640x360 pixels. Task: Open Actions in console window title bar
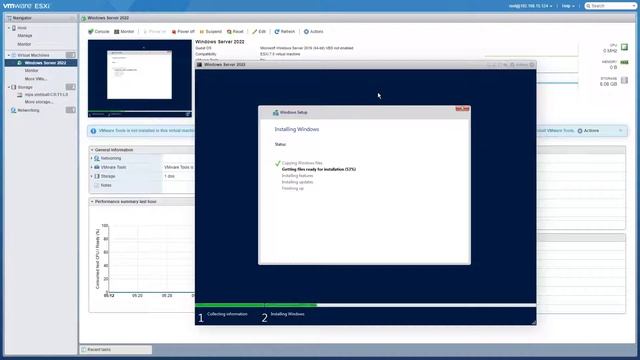(520, 65)
